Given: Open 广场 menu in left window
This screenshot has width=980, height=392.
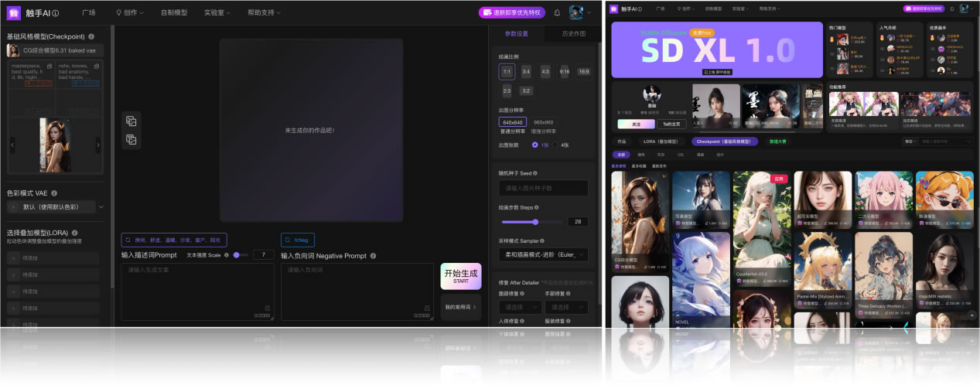Looking at the screenshot, I should click(87, 12).
